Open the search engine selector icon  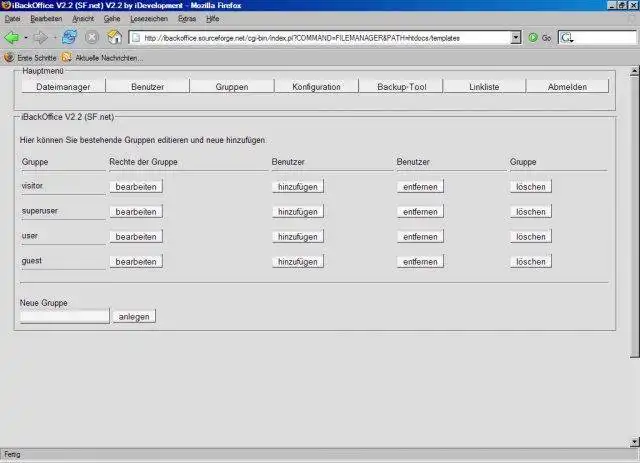(567, 38)
